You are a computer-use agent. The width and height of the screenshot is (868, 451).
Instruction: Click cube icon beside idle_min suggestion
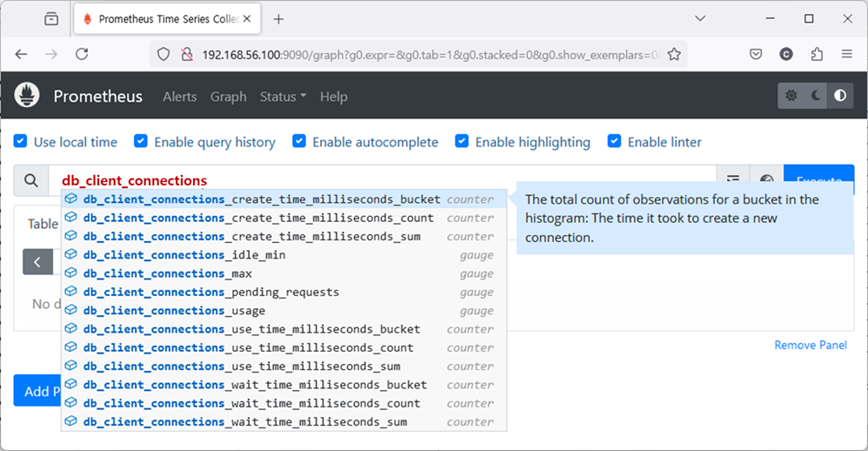[x=70, y=254]
